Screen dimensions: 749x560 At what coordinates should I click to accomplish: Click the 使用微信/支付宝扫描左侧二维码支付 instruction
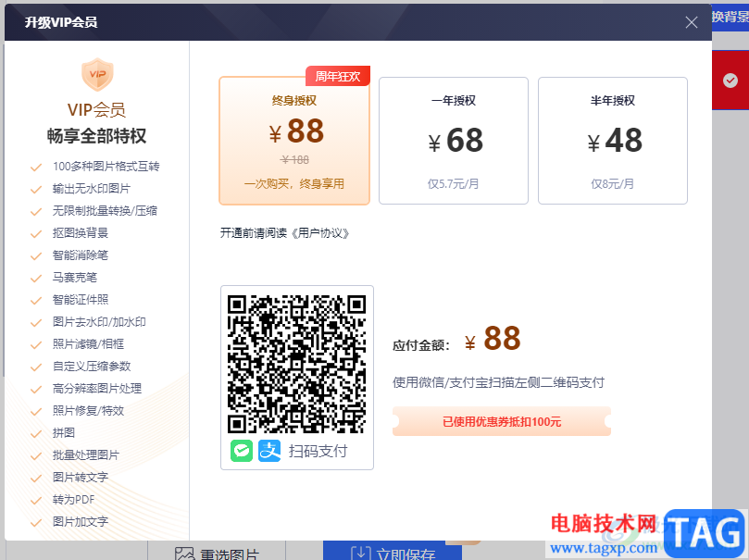(499, 382)
